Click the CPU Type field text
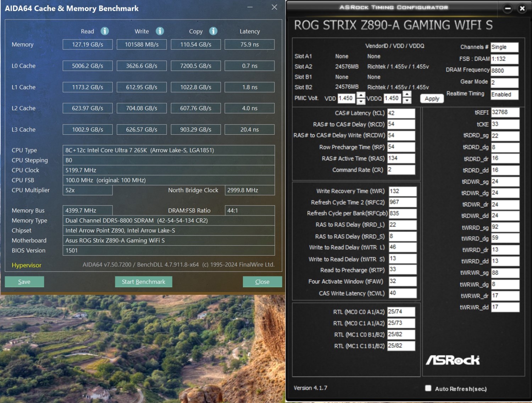Viewport: 532px width, 403px height. [168, 150]
